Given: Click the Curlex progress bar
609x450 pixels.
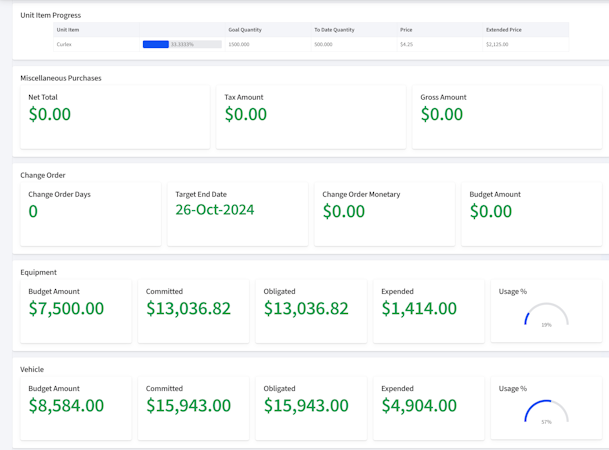Looking at the screenshot, I should point(182,44).
